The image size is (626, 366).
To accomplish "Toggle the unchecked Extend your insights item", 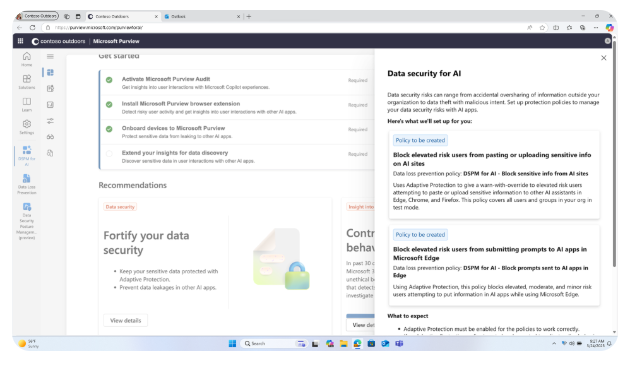I will 109,154.
